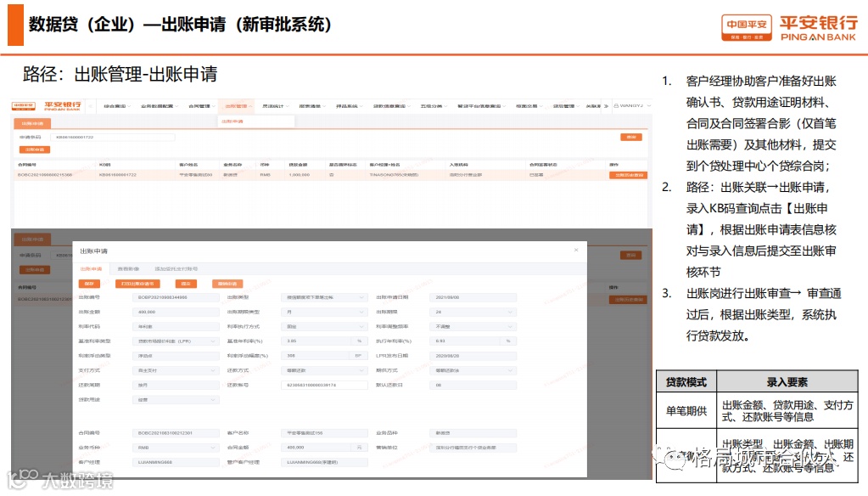Open the 贷后管理 menu
This screenshot has width=868, height=496.
[x=566, y=106]
